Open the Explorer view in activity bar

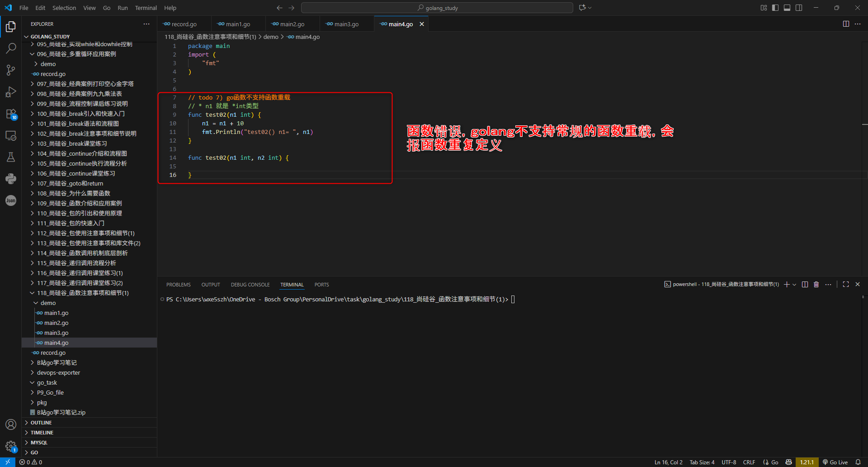(11, 27)
